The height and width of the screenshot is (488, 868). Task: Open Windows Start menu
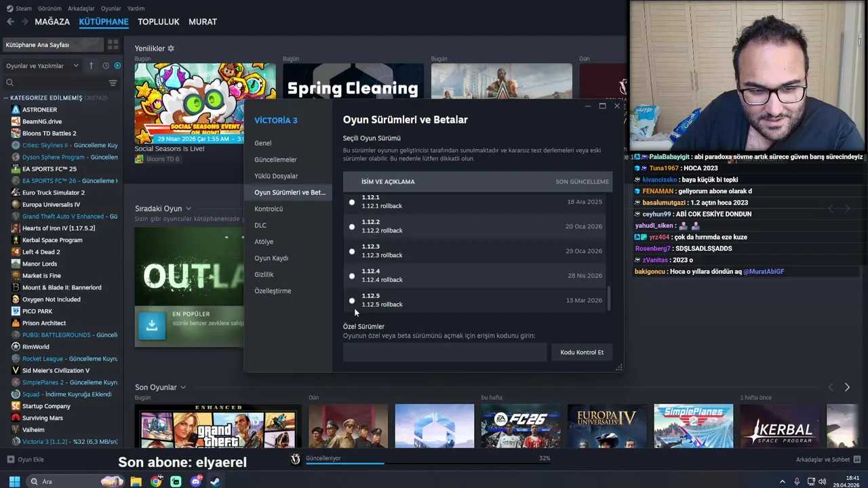(14, 481)
